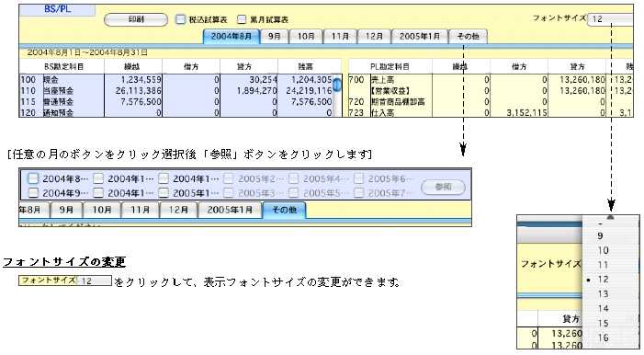This screenshot has width=644, height=355.
Task: Click the 印刷 print button
Action: tap(136, 19)
